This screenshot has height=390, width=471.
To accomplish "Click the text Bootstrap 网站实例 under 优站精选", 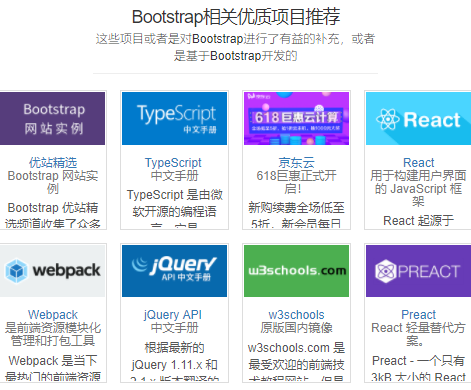I will click(x=53, y=182).
